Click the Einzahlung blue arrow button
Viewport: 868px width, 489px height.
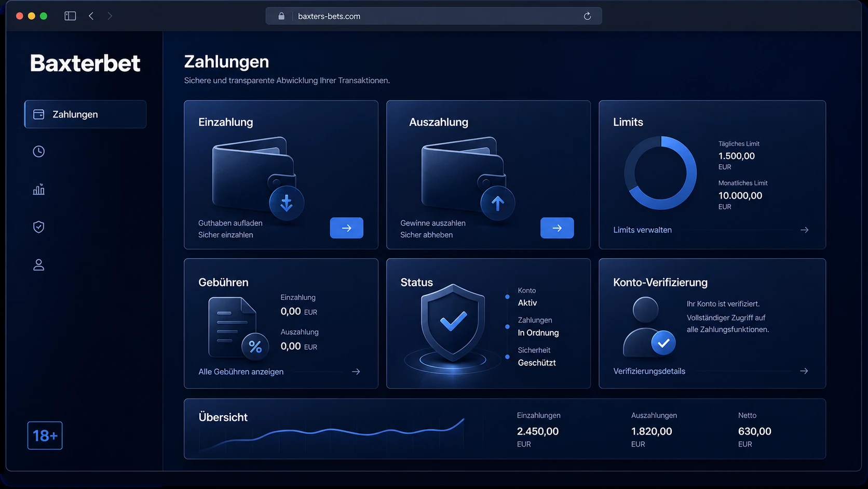(347, 228)
